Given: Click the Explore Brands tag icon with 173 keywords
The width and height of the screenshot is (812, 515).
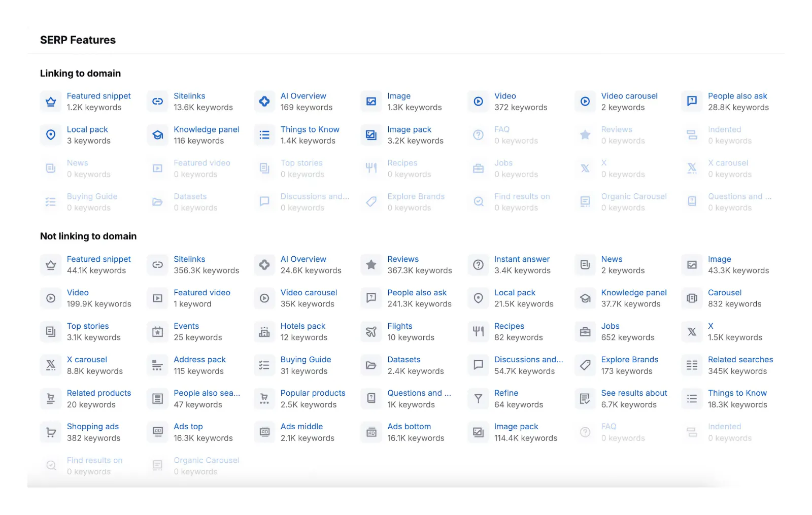Looking at the screenshot, I should pos(585,365).
